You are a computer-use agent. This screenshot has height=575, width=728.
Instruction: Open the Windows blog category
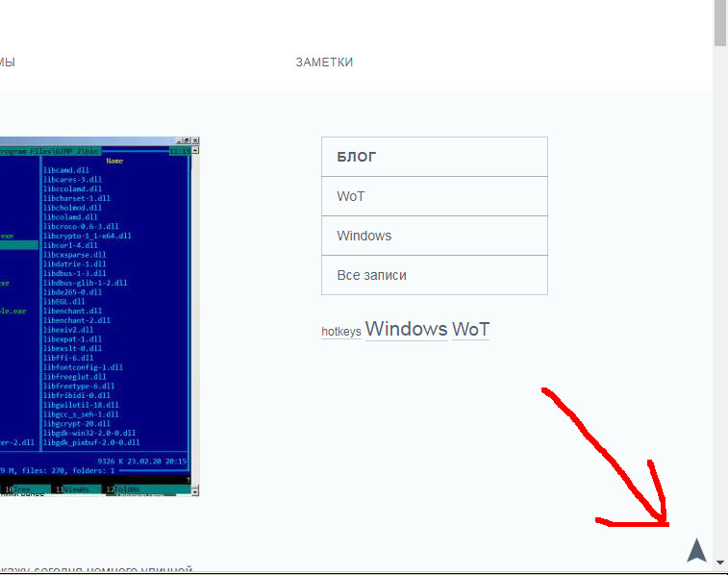pos(435,236)
